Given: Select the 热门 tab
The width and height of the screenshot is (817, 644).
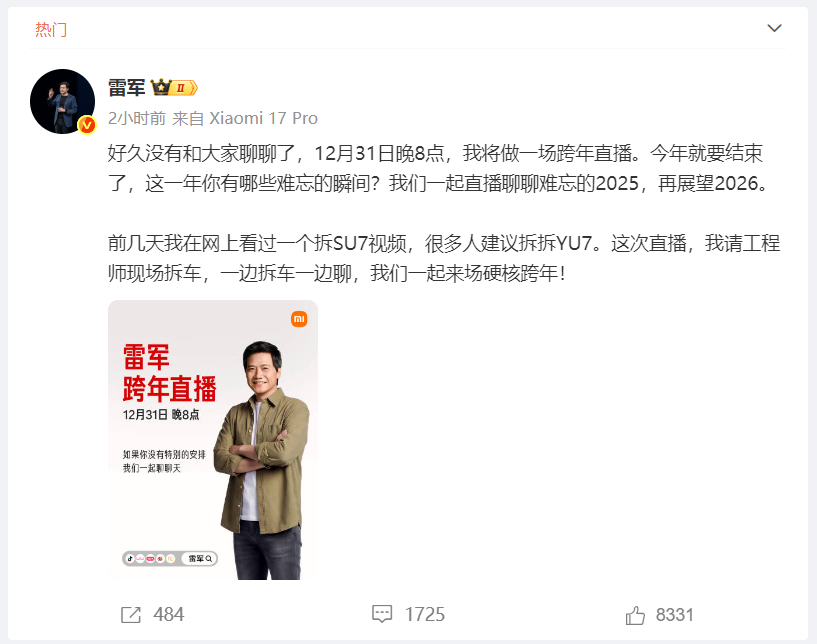Looking at the screenshot, I should tap(51, 29).
